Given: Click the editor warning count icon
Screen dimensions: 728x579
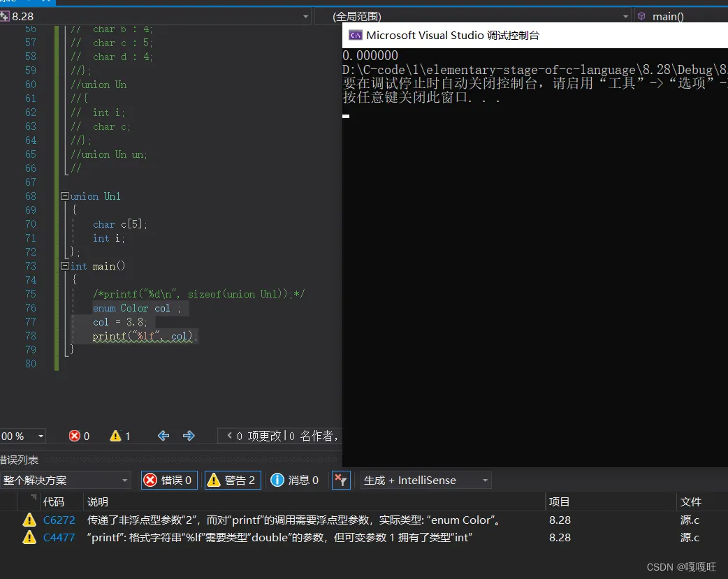Looking at the screenshot, I should [x=115, y=436].
